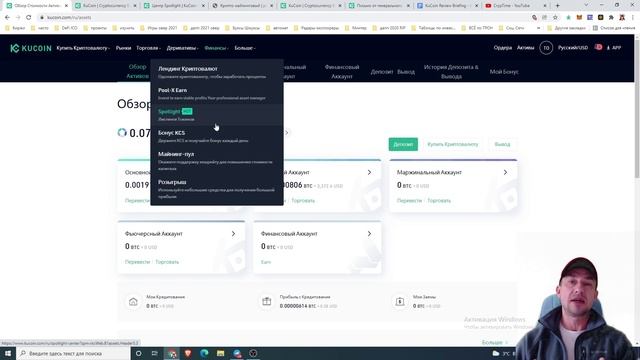This screenshot has height=360, width=640.
Task: Click the green Deposit button
Action: tap(403, 144)
